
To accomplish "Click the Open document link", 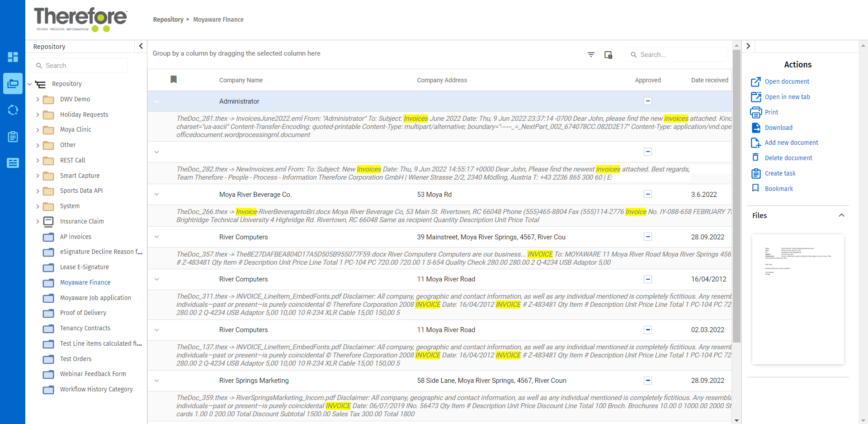I will (787, 81).
